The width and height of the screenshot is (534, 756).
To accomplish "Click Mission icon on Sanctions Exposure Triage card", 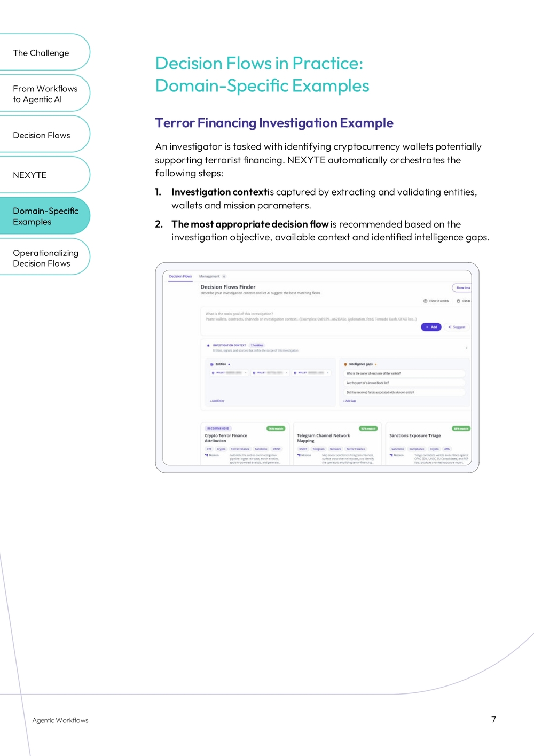I will 391,455.
